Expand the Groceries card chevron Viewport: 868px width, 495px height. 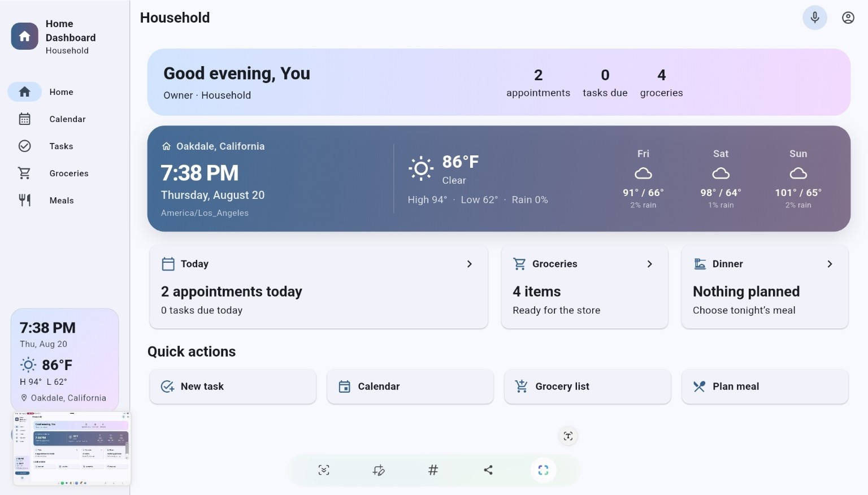coord(649,264)
